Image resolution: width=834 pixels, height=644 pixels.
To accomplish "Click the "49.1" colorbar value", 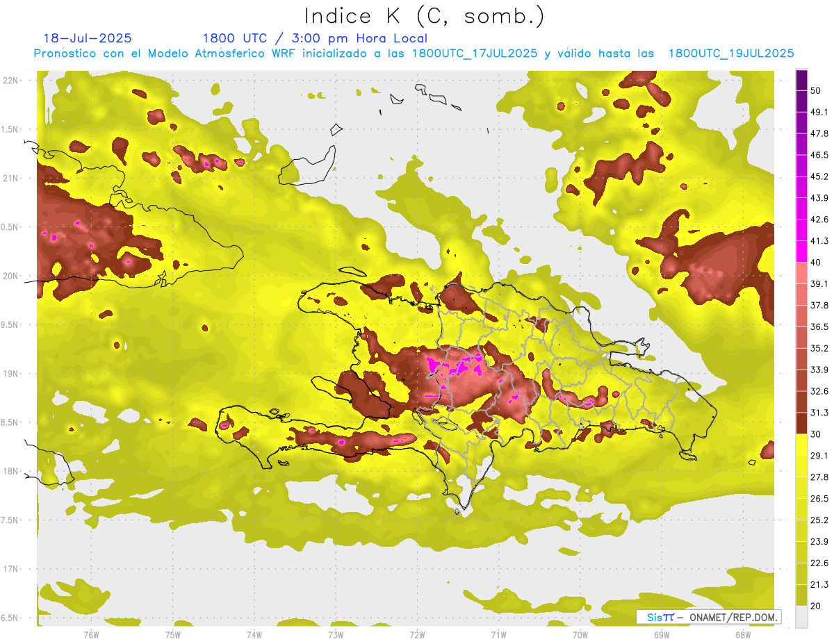I will 819,112.
